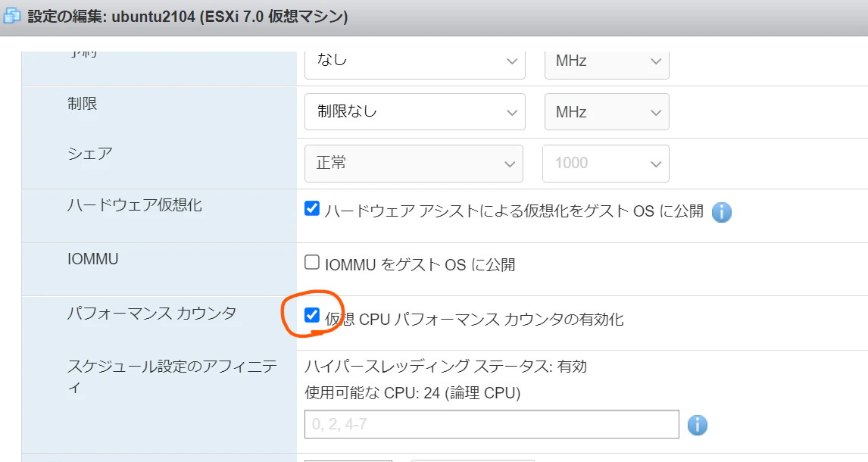The height and width of the screenshot is (462, 868).
Task: Enable IOMMU をゲスト OS に公開 checkbox
Action: click(x=311, y=262)
